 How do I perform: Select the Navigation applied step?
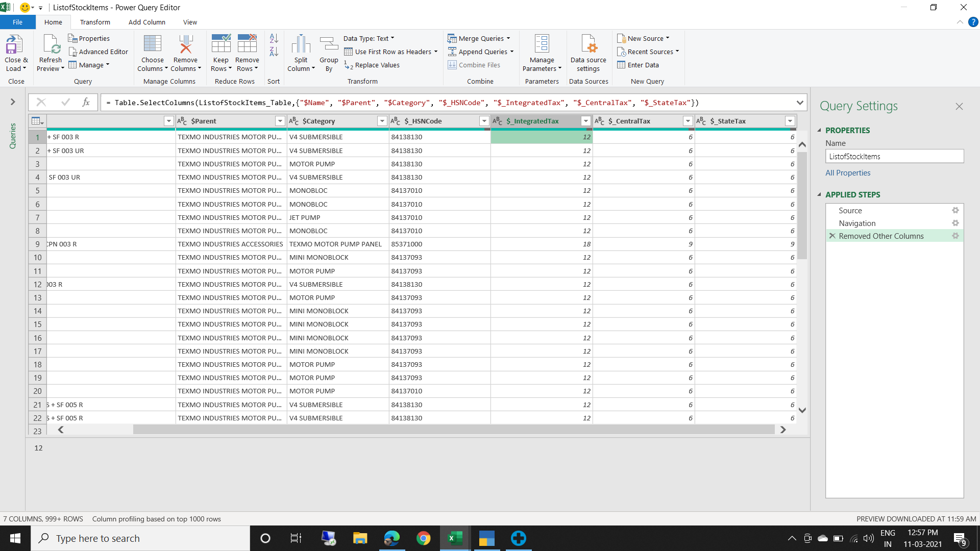point(857,223)
